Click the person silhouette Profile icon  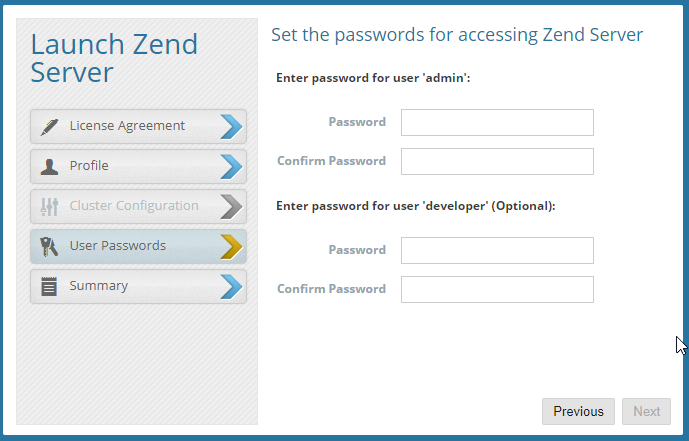coord(49,166)
